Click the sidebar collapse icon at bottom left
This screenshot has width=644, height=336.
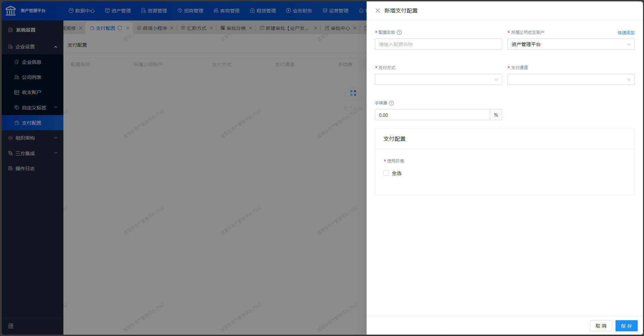(11, 326)
